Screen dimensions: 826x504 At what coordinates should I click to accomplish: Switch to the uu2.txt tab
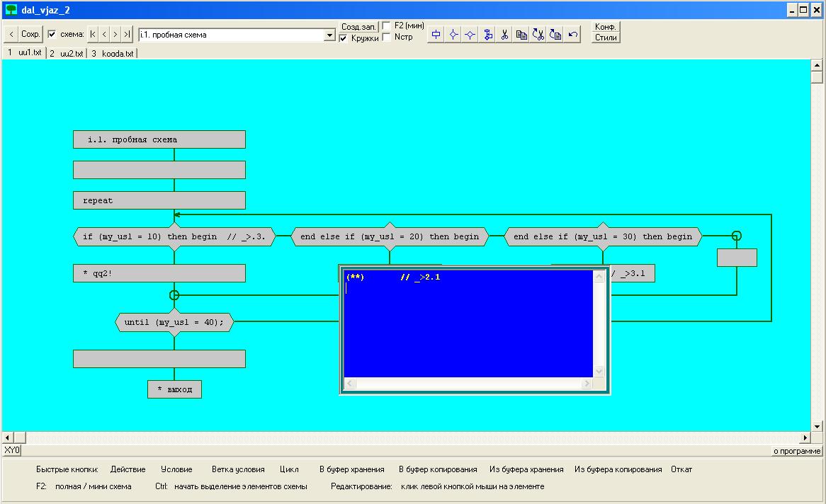pyautogui.click(x=67, y=53)
